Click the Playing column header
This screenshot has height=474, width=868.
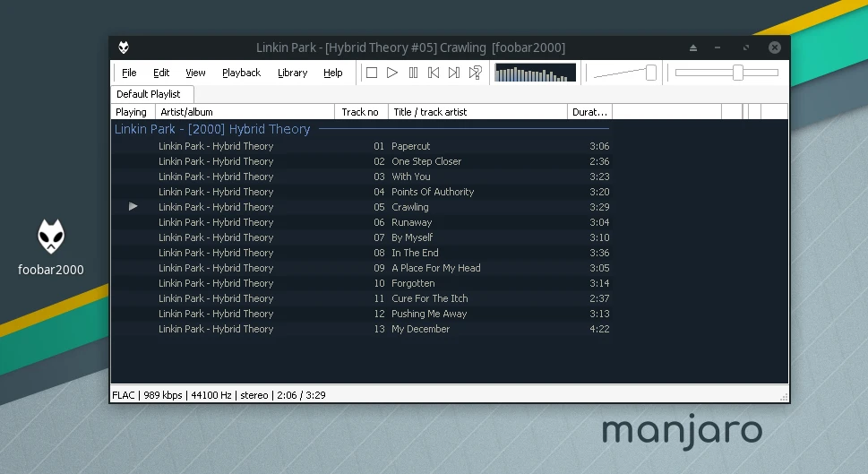pos(133,112)
